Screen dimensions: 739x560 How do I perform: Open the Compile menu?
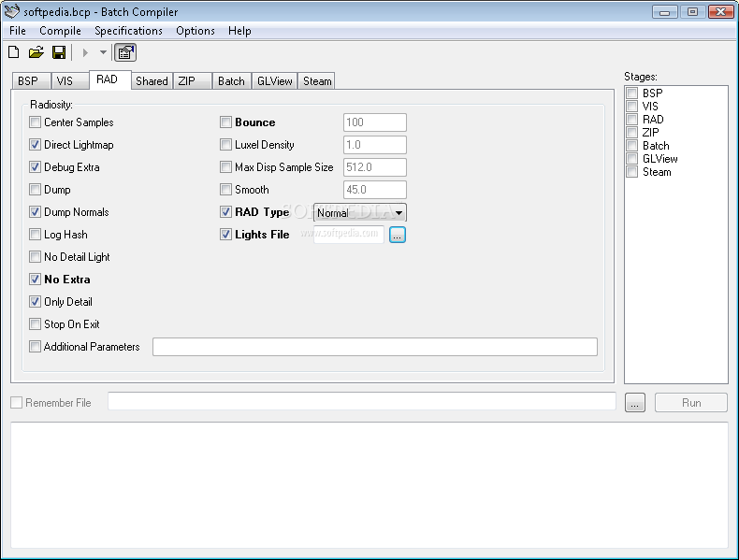[60, 31]
